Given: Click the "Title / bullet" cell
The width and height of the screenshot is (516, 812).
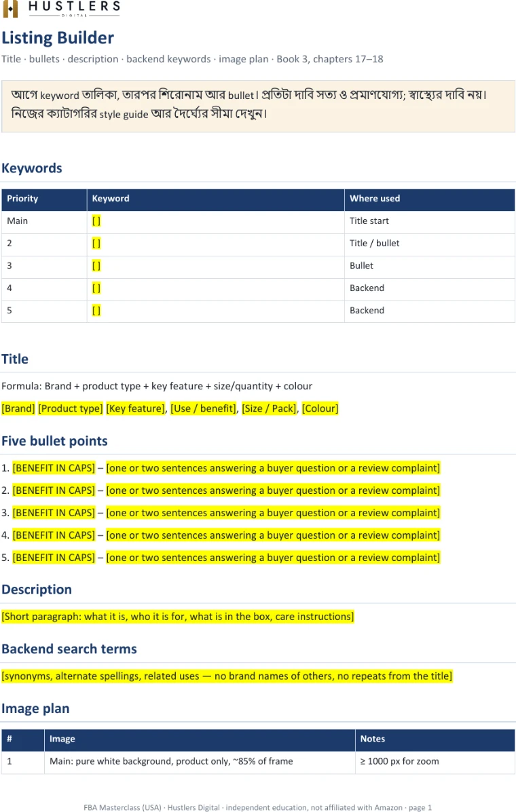Looking at the screenshot, I should [430, 244].
